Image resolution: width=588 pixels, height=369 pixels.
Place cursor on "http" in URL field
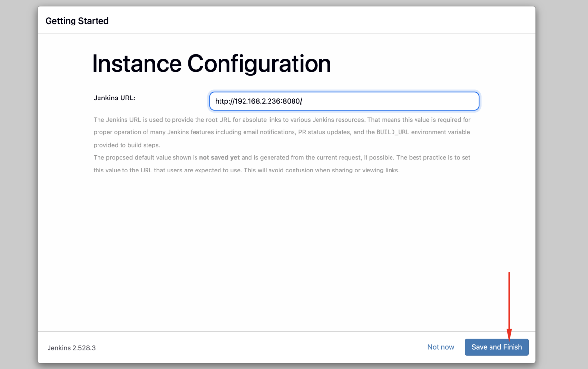[221, 101]
